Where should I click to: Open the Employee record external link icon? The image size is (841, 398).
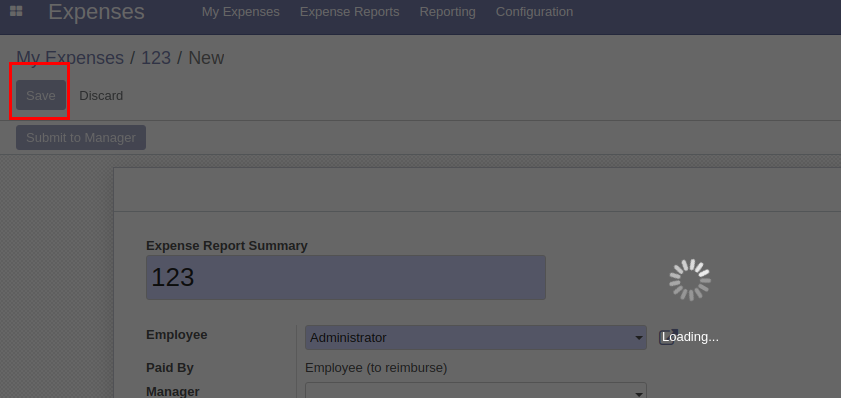tap(667, 337)
